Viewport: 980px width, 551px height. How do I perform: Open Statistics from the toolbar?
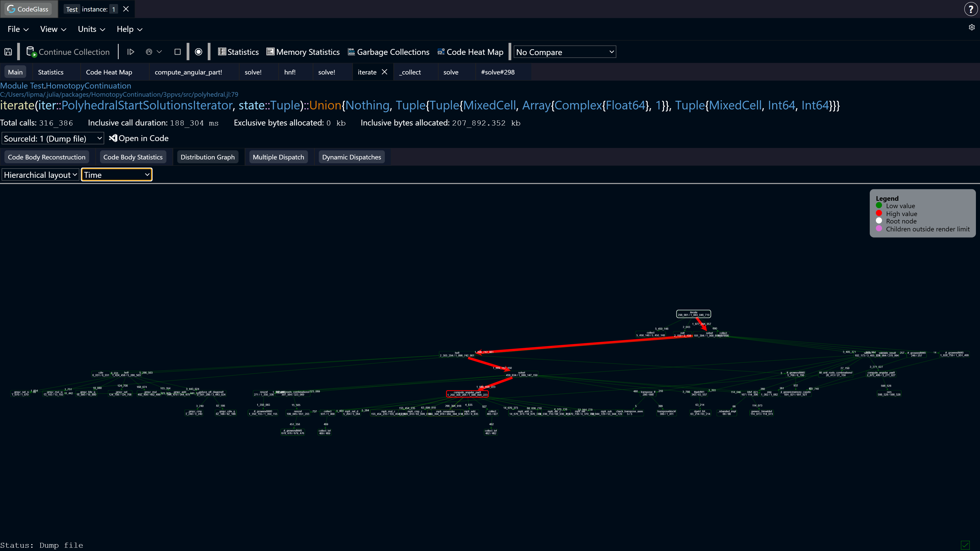pyautogui.click(x=238, y=52)
